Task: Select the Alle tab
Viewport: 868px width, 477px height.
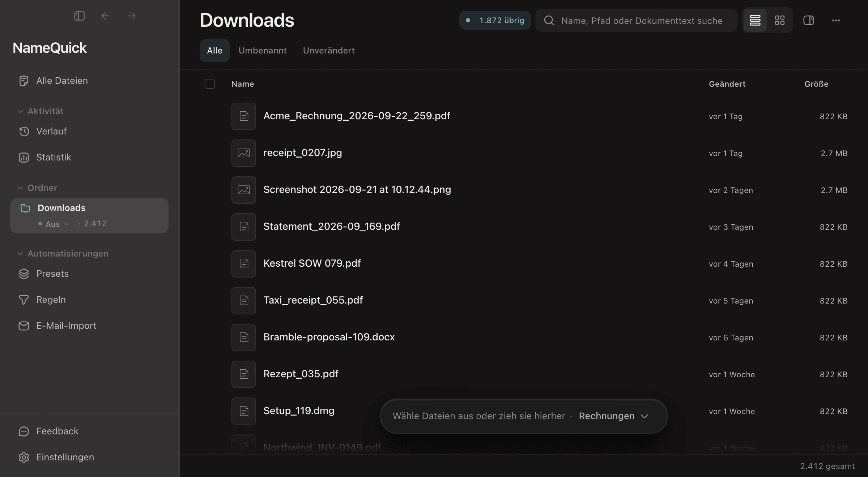Action: coord(214,51)
